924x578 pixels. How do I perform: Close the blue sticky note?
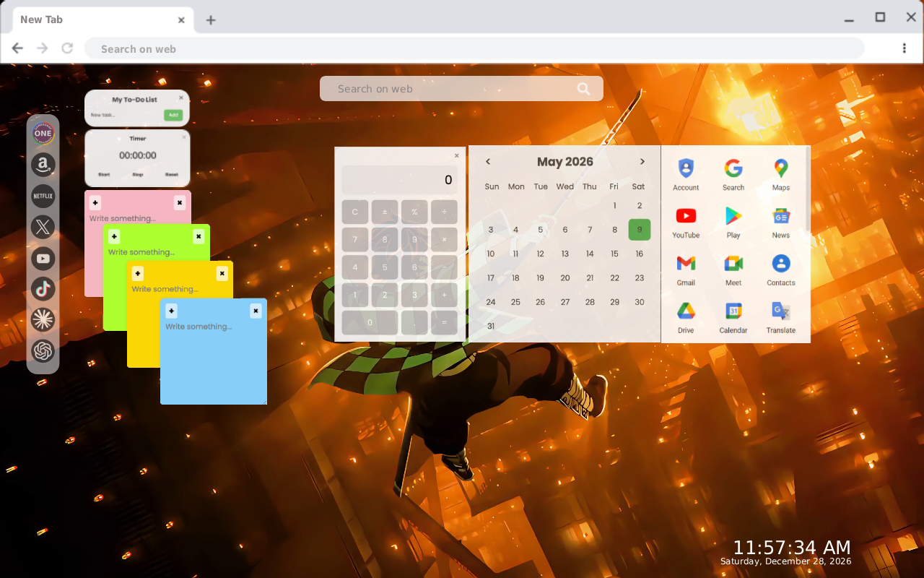point(256,311)
